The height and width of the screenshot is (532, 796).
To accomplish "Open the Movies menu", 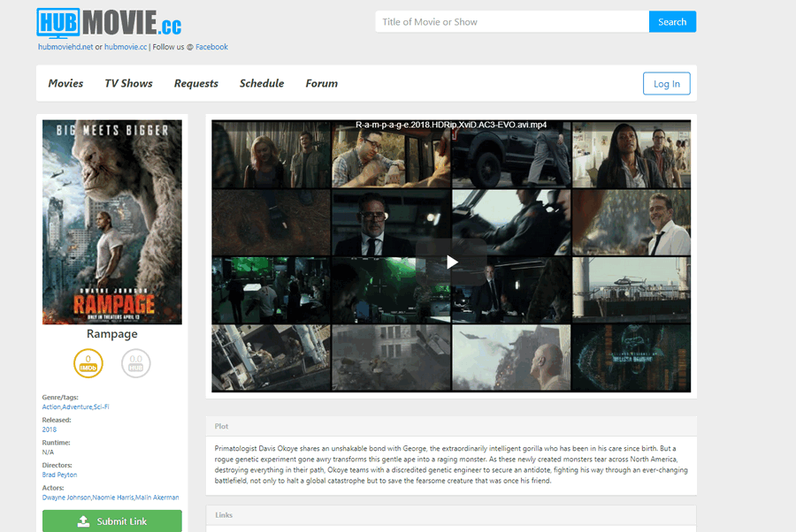I will [65, 83].
